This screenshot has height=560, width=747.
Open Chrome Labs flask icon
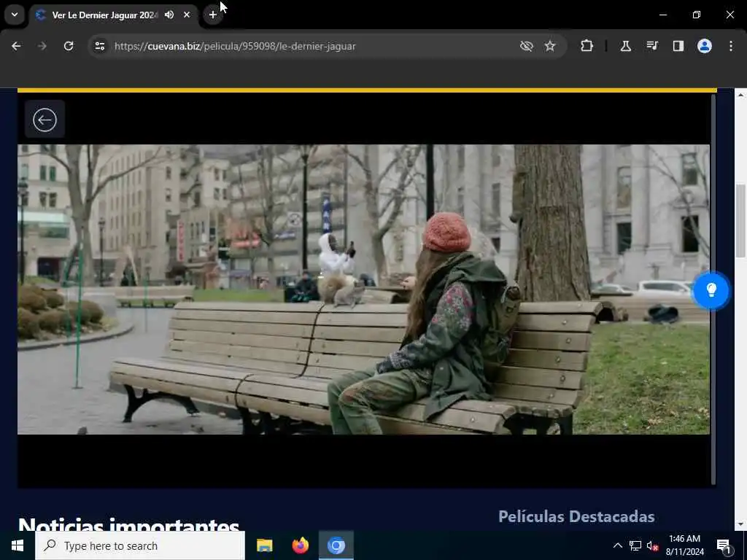point(625,46)
